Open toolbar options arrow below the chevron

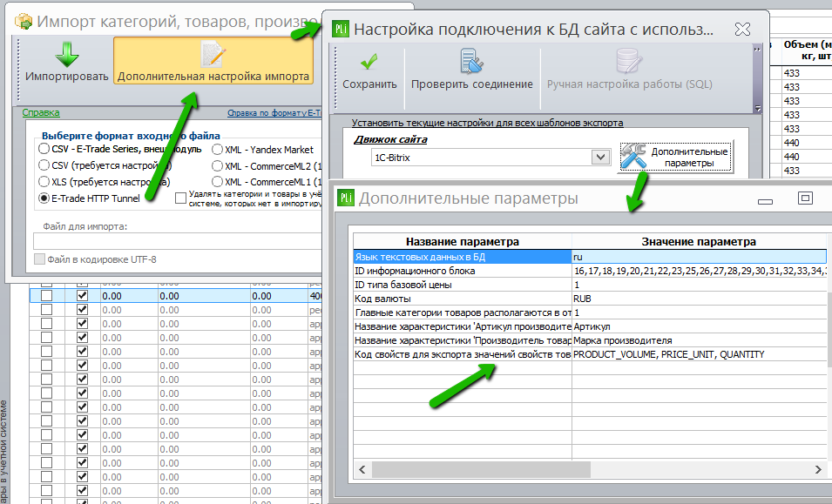[757, 108]
